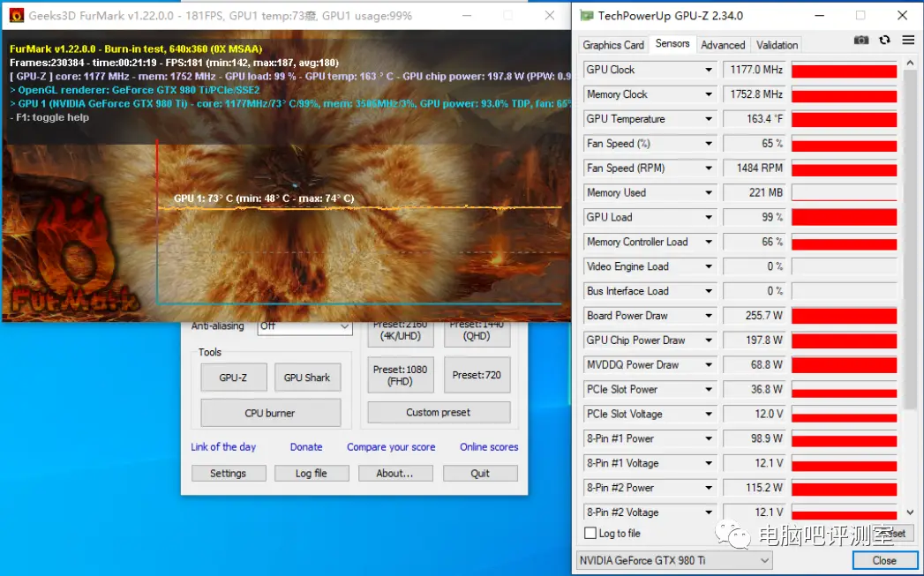The height and width of the screenshot is (576, 924).
Task: Open the Log file button
Action: tap(312, 474)
